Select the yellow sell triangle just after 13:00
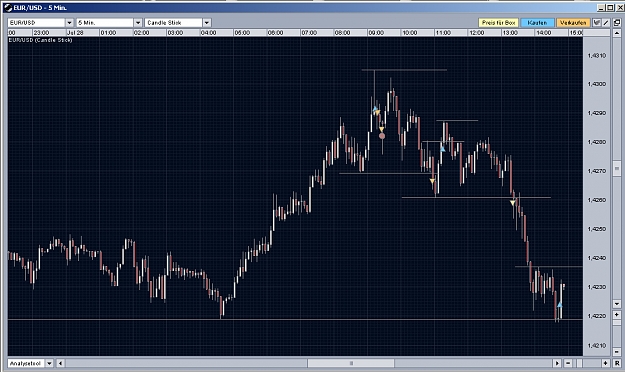Image resolution: width=625 pixels, height=372 pixels. click(513, 203)
